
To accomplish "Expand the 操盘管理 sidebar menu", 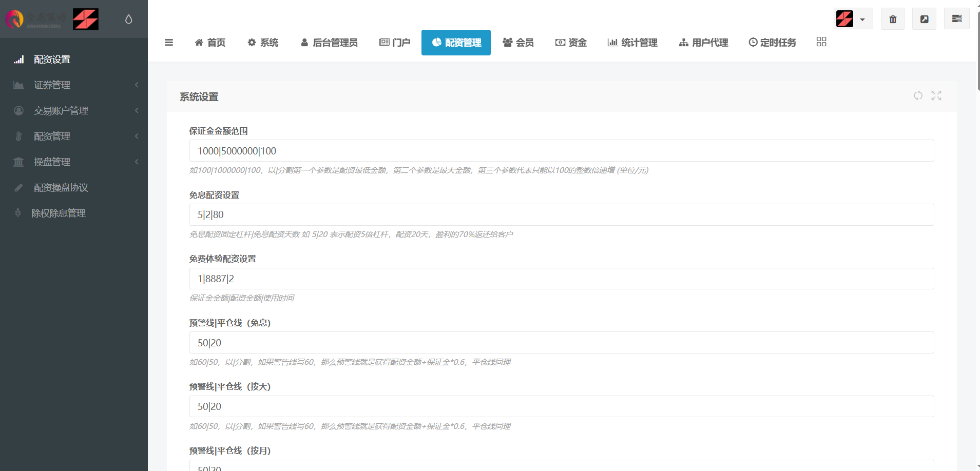I will 74,162.
